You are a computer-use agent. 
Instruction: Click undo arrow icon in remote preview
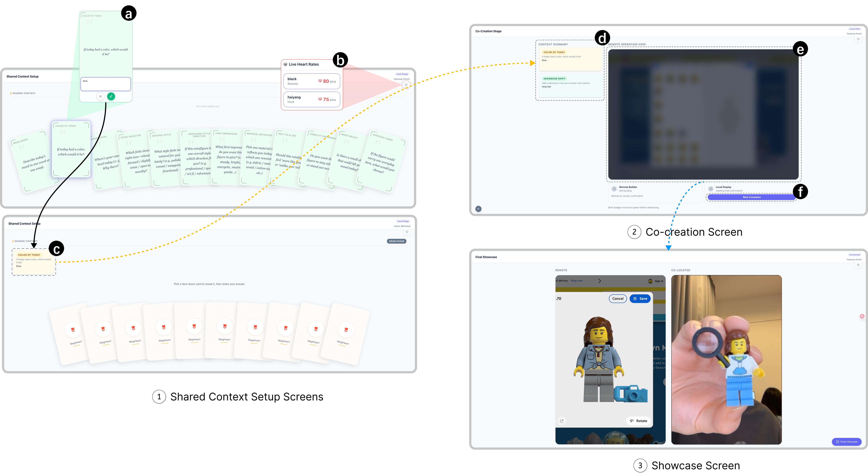[562, 421]
